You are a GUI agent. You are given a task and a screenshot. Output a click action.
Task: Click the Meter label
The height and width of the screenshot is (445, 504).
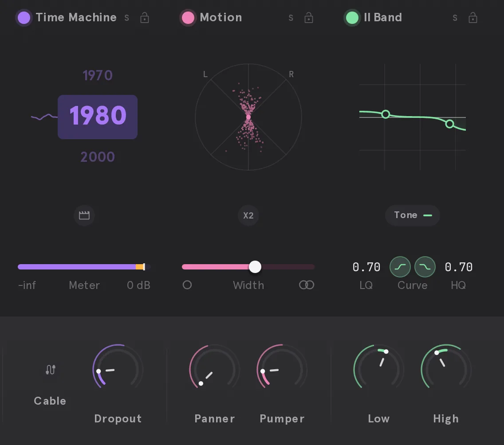coord(84,285)
